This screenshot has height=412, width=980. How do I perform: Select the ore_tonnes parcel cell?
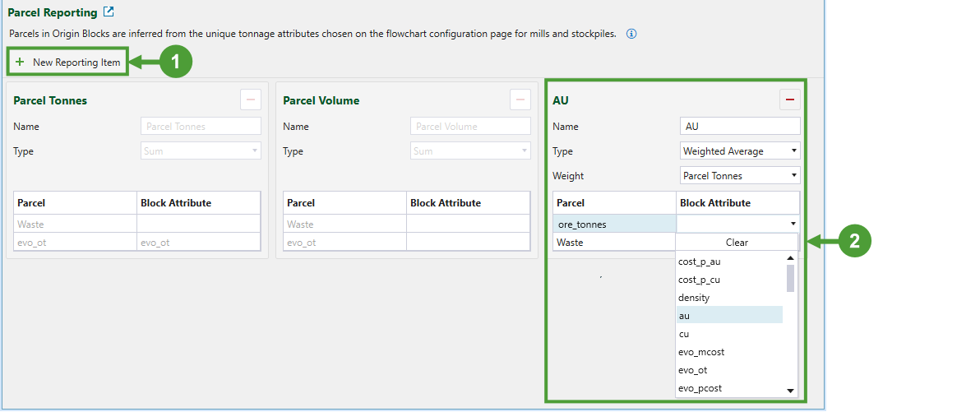pos(614,225)
